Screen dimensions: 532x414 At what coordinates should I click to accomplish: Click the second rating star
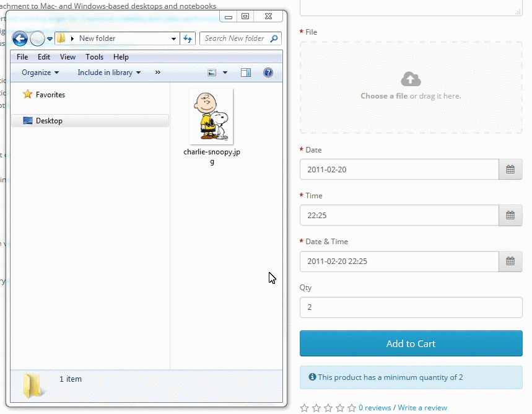coord(316,408)
